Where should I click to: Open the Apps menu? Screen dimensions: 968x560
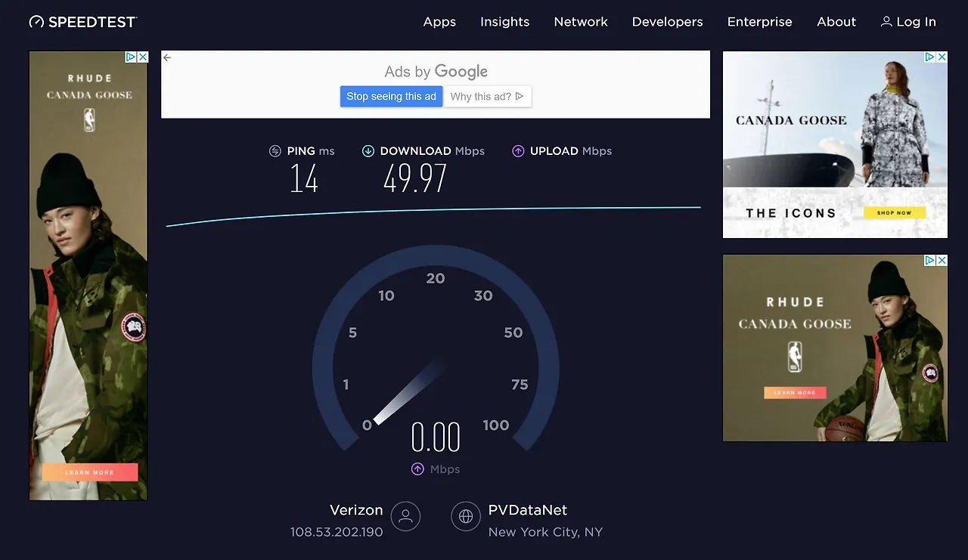[439, 22]
